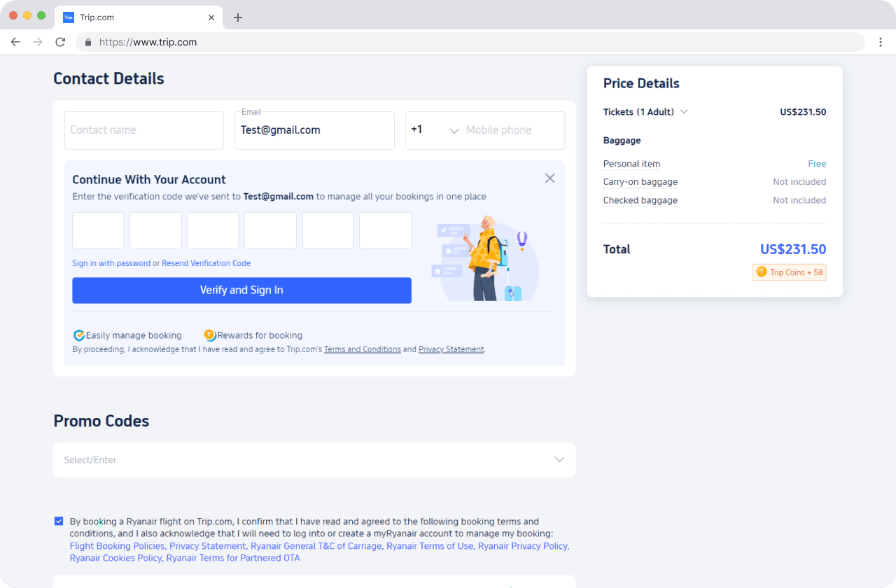Open the Ryanair Terms of Use link

(430, 546)
